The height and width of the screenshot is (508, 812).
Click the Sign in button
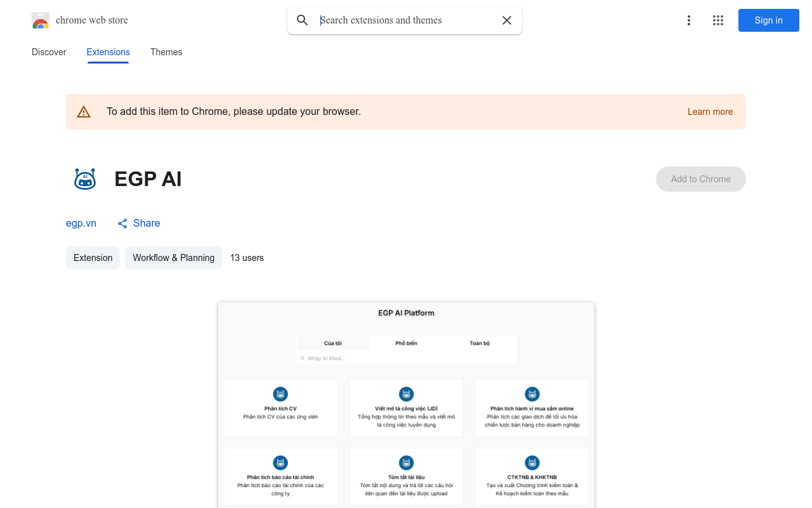(x=769, y=20)
